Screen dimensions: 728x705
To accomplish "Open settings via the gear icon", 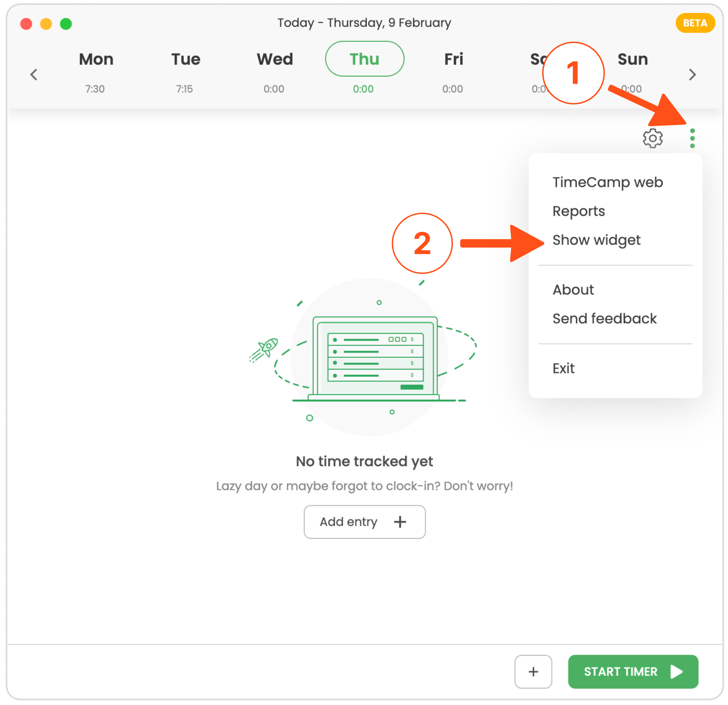I will click(x=652, y=138).
